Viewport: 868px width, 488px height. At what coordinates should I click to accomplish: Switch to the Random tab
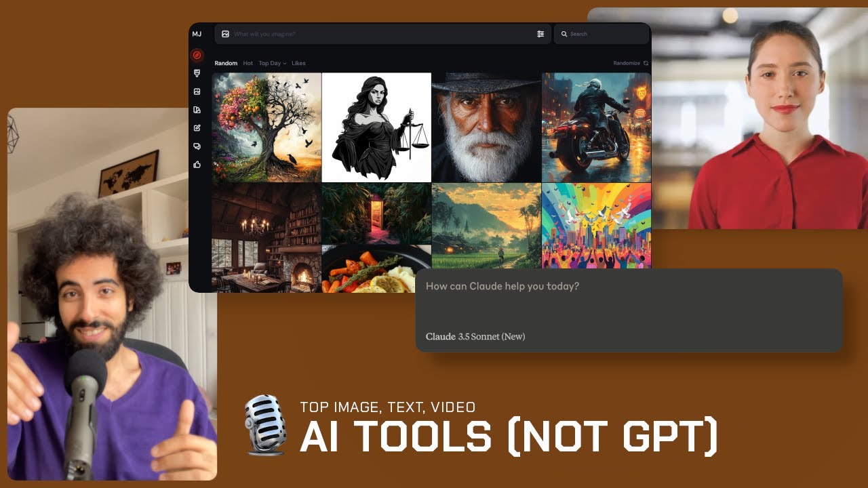(226, 63)
